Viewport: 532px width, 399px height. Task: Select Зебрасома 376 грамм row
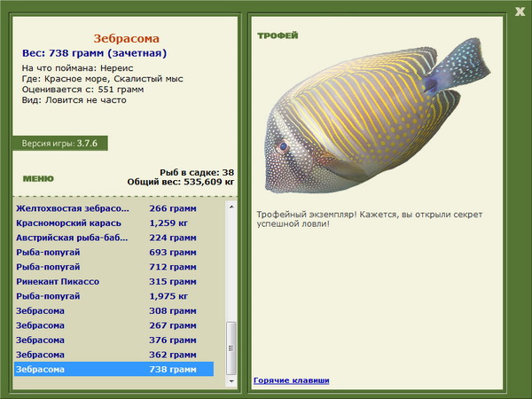point(114,340)
